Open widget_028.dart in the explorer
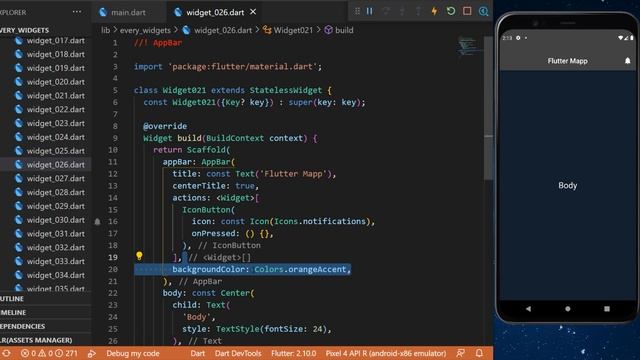This screenshot has width=640, height=360. pyautogui.click(x=56, y=192)
